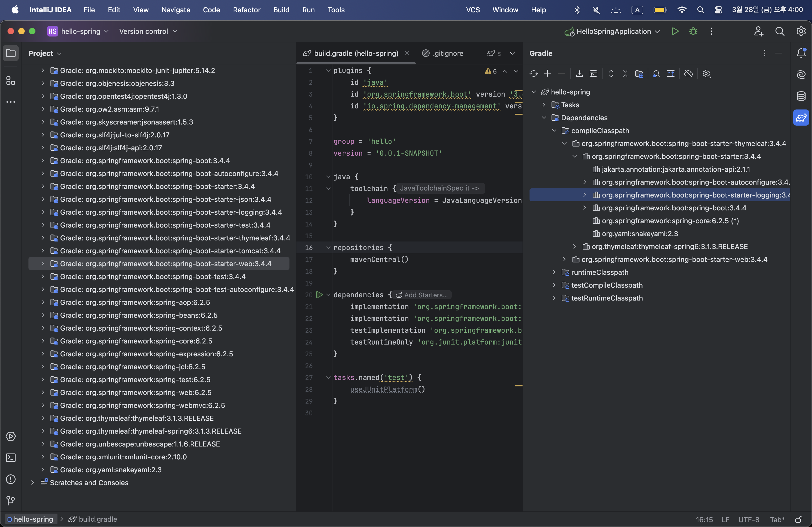Open the Navigate menu
This screenshot has width=812, height=527.
[x=176, y=10]
